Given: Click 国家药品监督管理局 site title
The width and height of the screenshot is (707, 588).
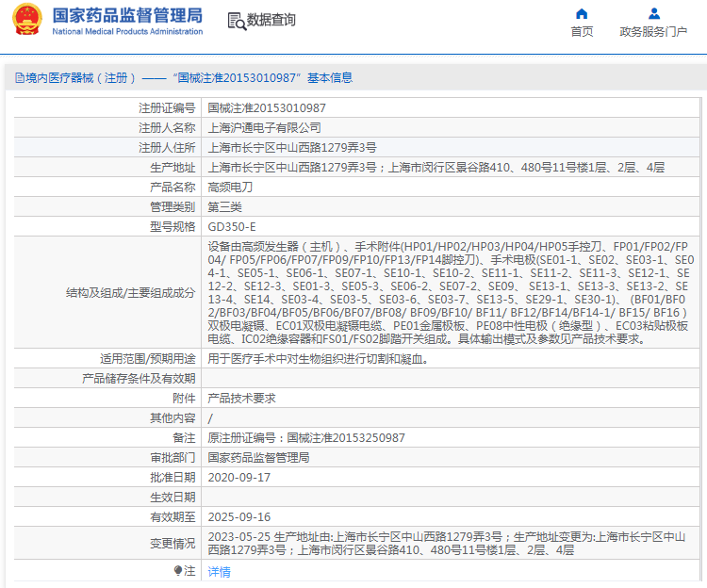Looking at the screenshot, I should coord(127,15).
